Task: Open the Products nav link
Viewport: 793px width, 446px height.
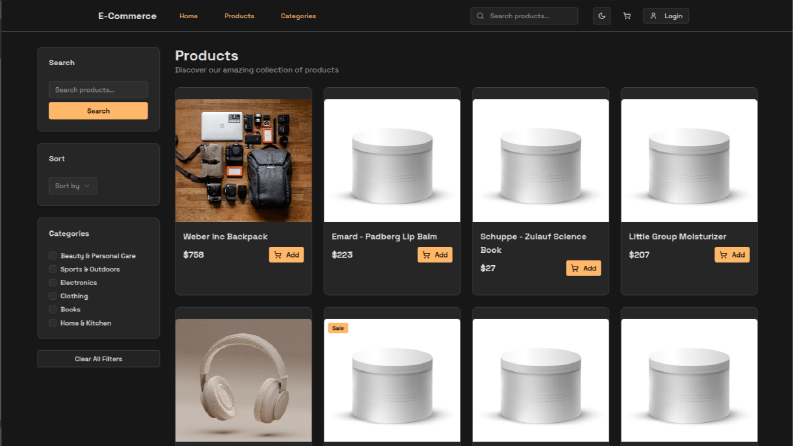Action: (x=239, y=16)
